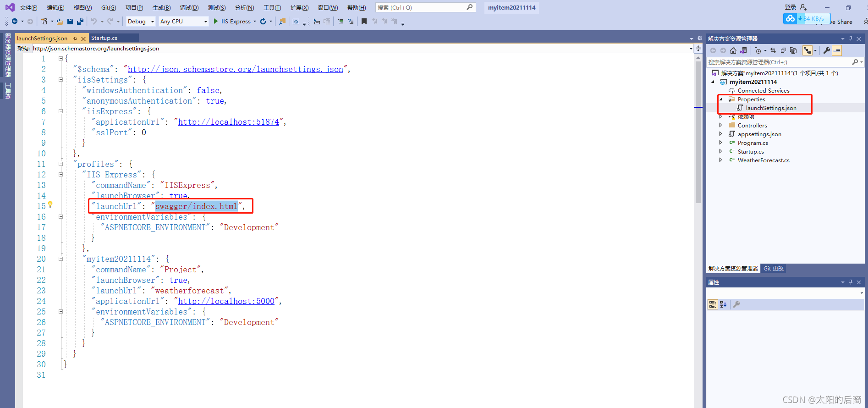This screenshot has width=868, height=408.
Task: Click the editor vertical scrollbar thumb
Action: click(x=698, y=132)
